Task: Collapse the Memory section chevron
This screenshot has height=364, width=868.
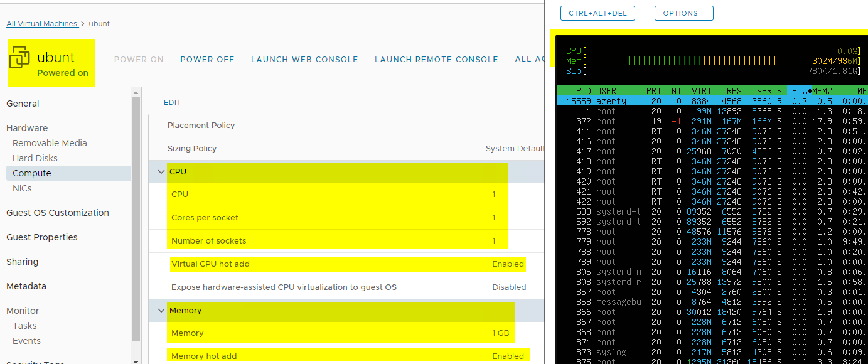Action: coord(161,311)
